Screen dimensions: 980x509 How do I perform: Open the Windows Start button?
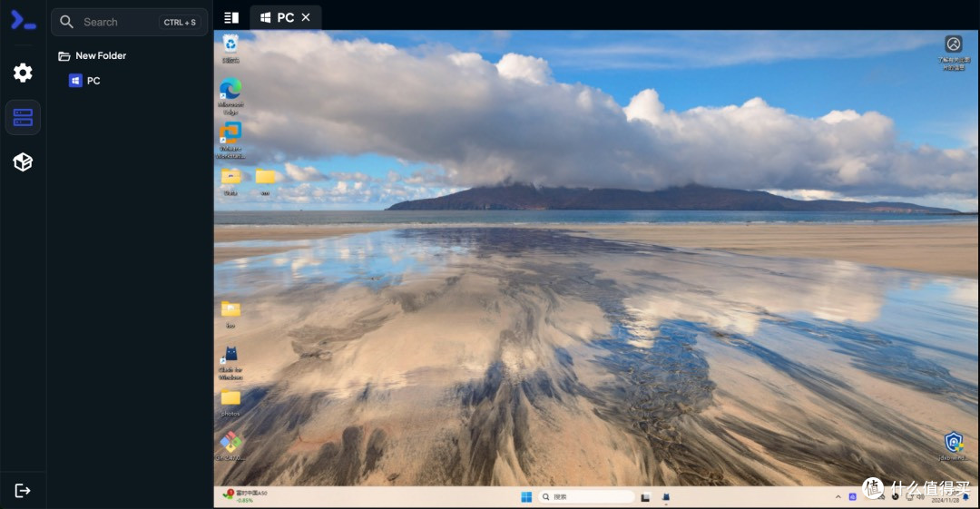(526, 497)
